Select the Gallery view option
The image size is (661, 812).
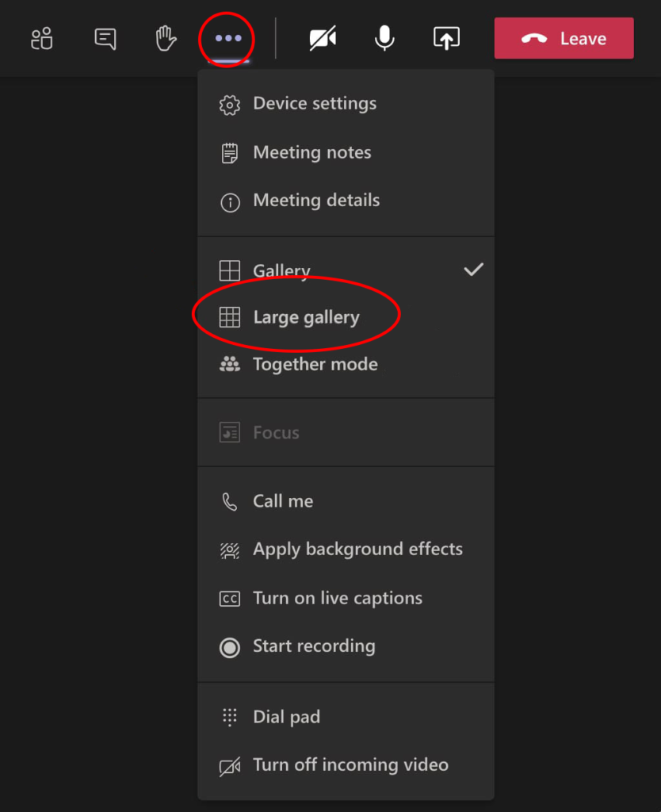point(281,270)
